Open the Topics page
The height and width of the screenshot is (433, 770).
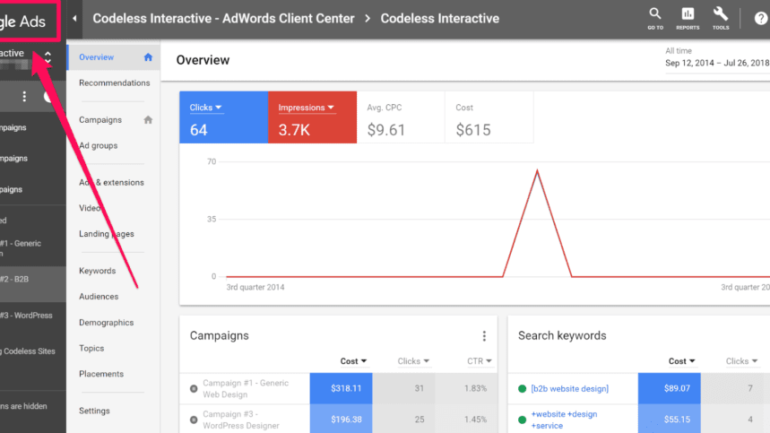[91, 348]
